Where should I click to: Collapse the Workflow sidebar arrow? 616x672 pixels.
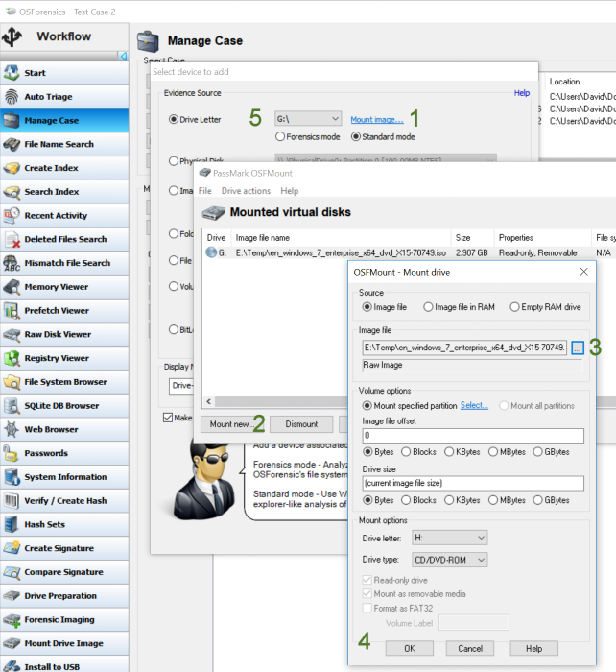point(123,56)
